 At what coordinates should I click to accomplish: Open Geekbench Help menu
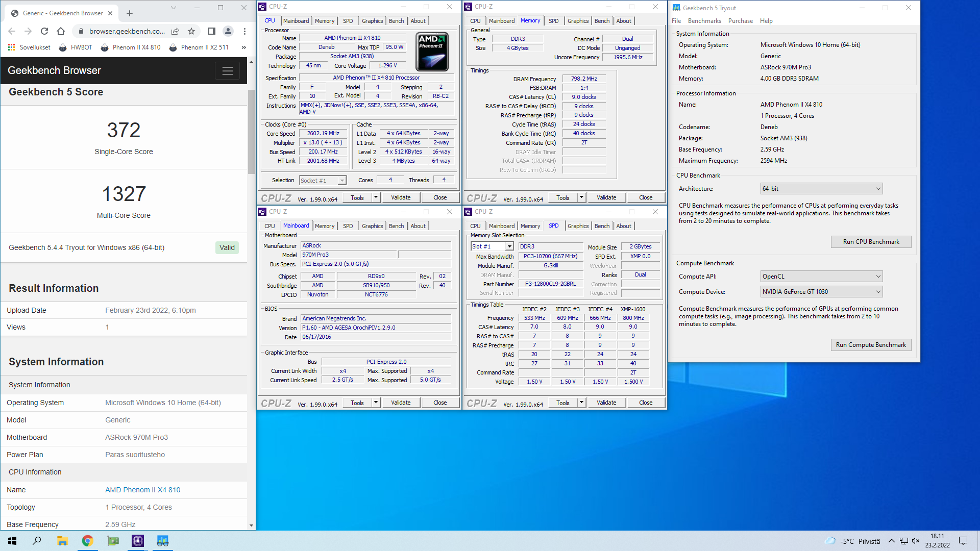(x=766, y=21)
